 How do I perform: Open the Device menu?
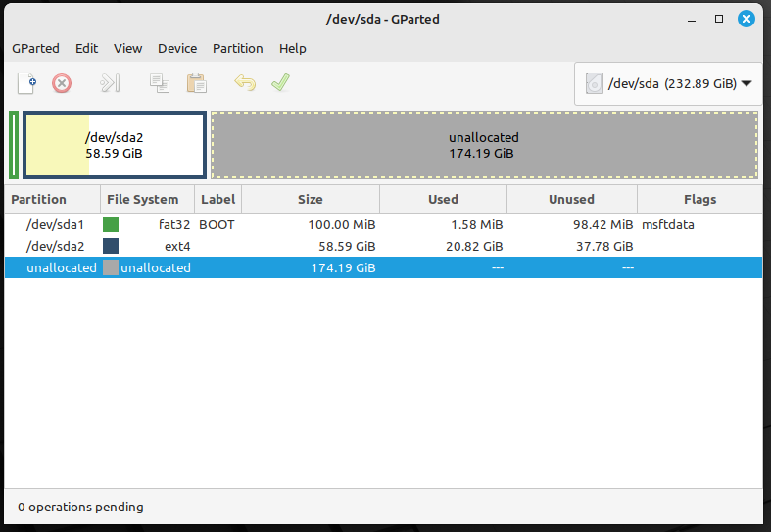[x=177, y=48]
